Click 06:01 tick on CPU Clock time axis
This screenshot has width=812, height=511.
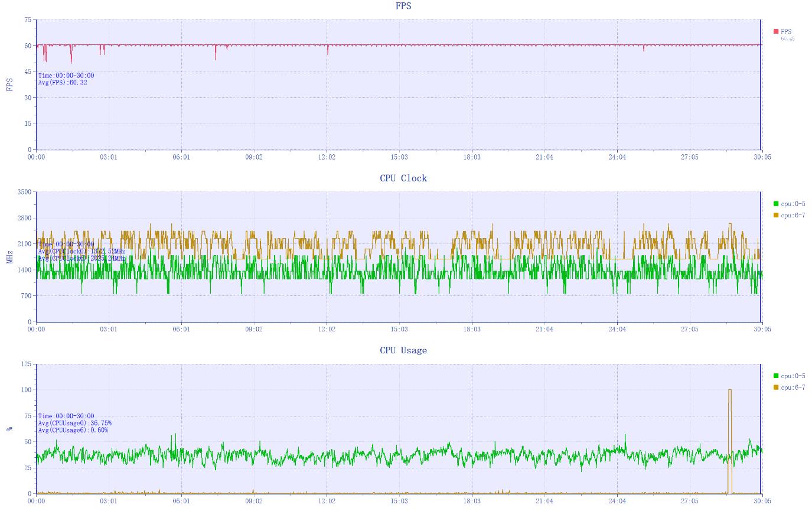[181, 330]
